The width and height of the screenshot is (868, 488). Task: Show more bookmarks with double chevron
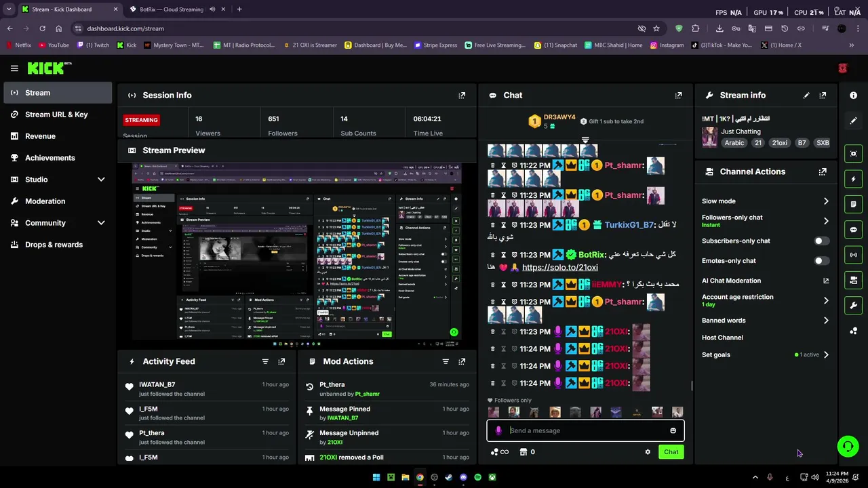(x=852, y=45)
